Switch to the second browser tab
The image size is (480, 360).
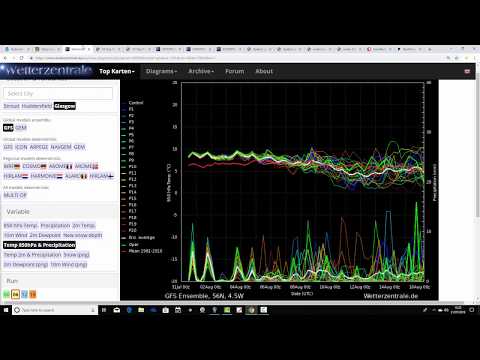pyautogui.click(x=47, y=49)
